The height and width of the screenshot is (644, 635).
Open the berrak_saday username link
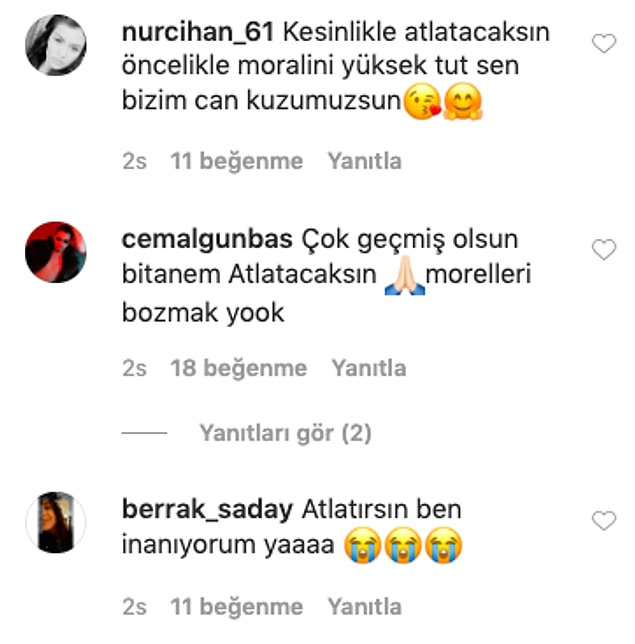207,510
